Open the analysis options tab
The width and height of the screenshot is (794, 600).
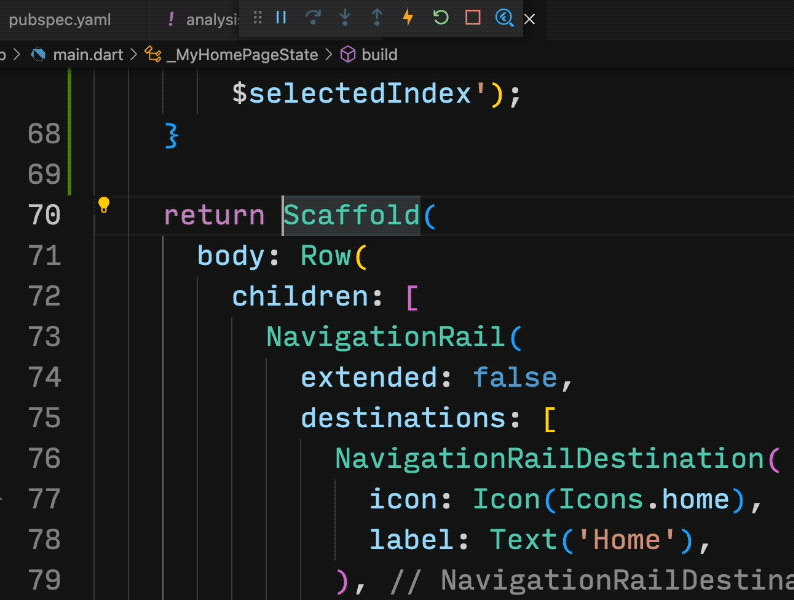[205, 19]
